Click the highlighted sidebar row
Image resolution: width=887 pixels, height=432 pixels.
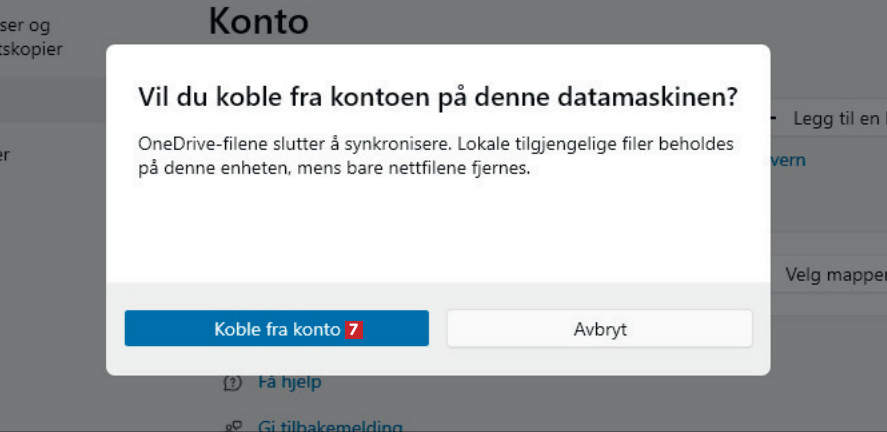click(50, 103)
